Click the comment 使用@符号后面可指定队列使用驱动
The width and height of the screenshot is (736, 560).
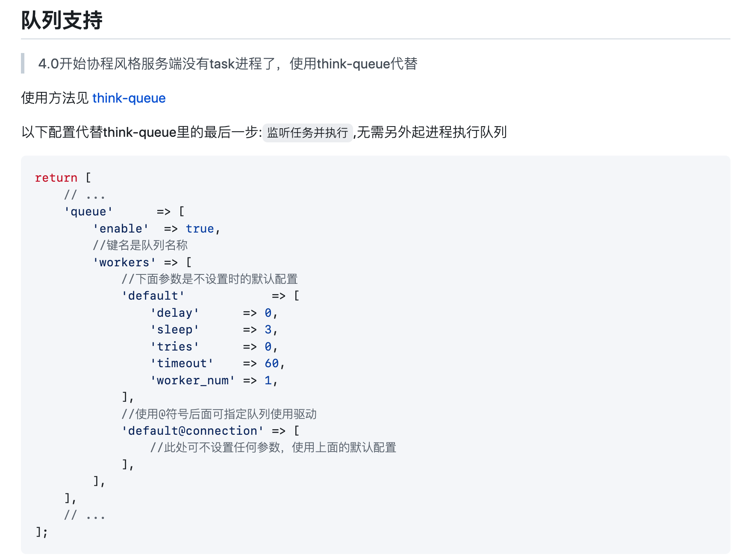219,414
